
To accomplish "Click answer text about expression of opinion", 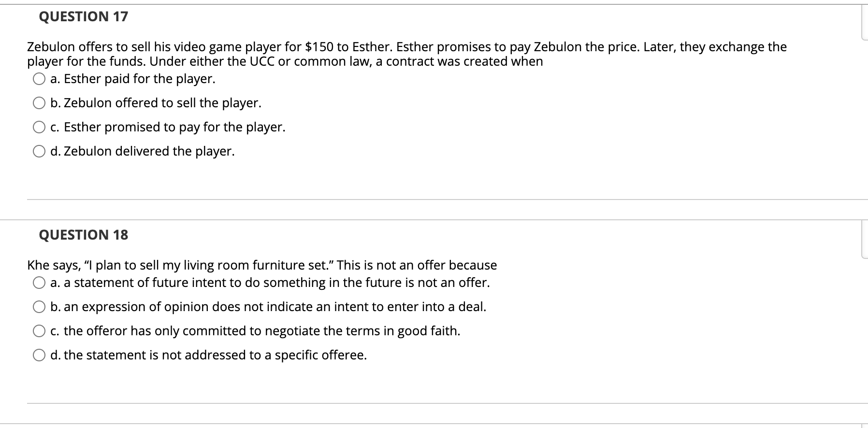I will [x=275, y=307].
